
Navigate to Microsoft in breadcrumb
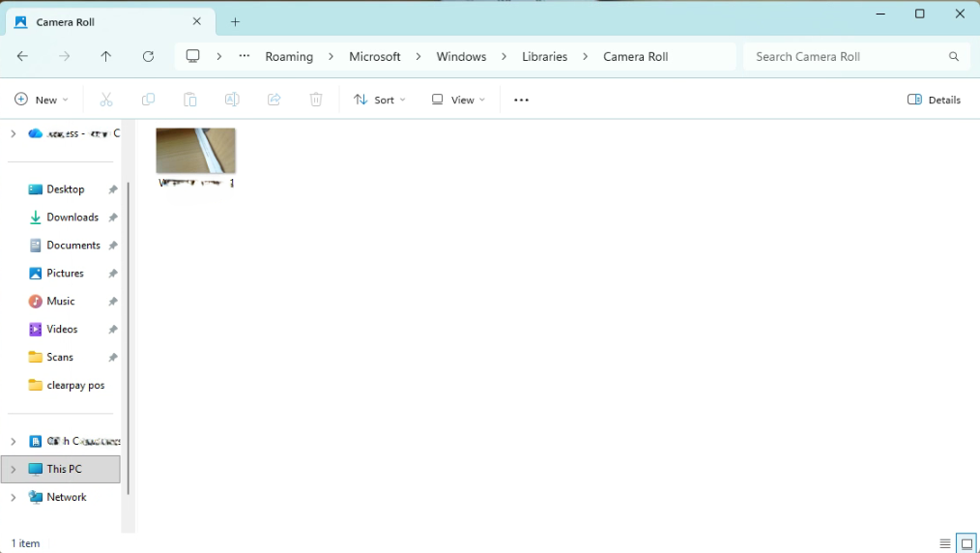(374, 56)
